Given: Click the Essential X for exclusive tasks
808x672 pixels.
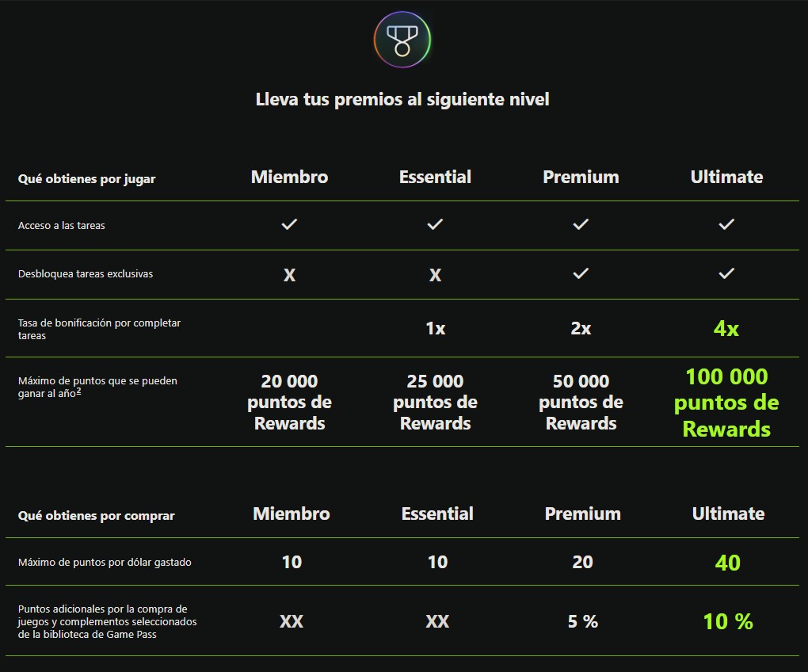Looking at the screenshot, I should click(435, 275).
